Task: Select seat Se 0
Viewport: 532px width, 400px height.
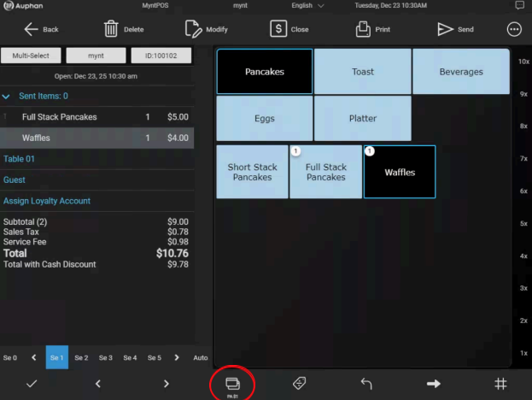Action: [10, 357]
